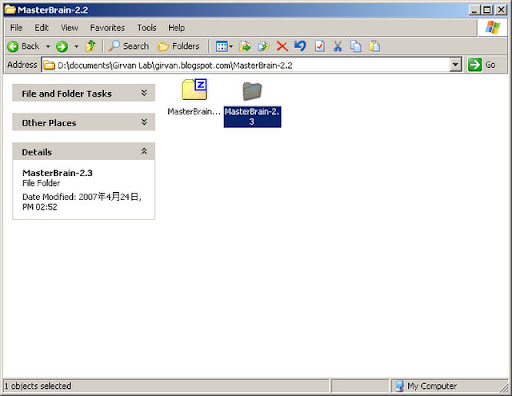The width and height of the screenshot is (512, 396).
Task: Click the MasterBrain-2.3 file name label
Action: click(x=252, y=117)
